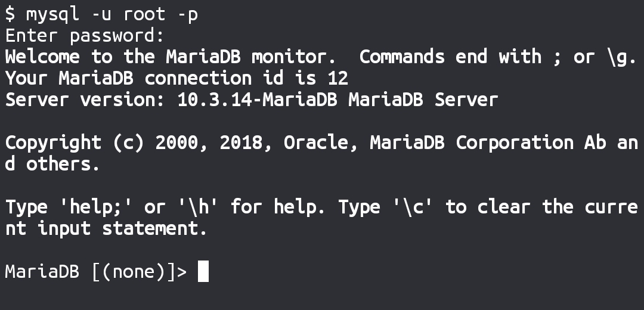Click the 'MariaDB Corporation Ab' text
Screen dimensions: 644x310
[488, 142]
